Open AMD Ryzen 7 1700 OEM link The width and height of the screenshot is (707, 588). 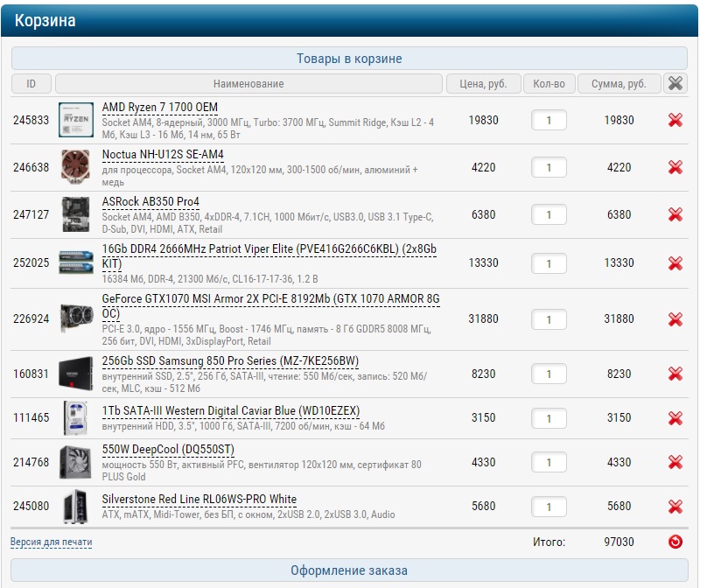click(159, 108)
